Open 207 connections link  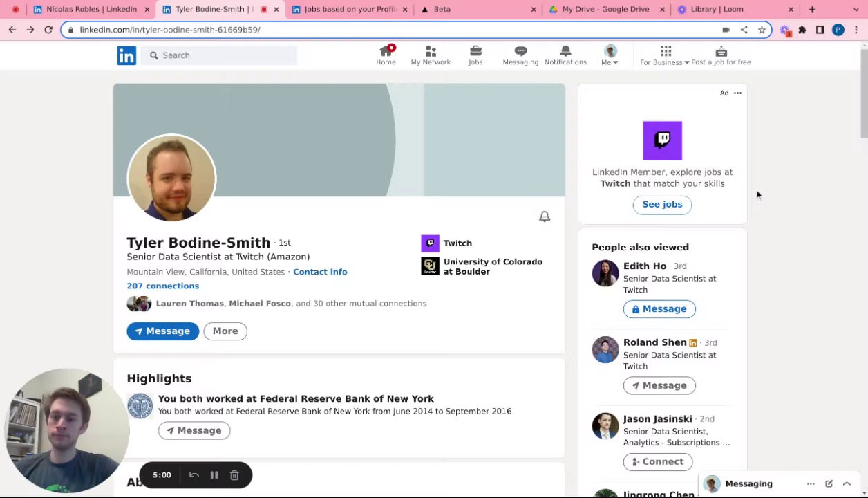[162, 286]
